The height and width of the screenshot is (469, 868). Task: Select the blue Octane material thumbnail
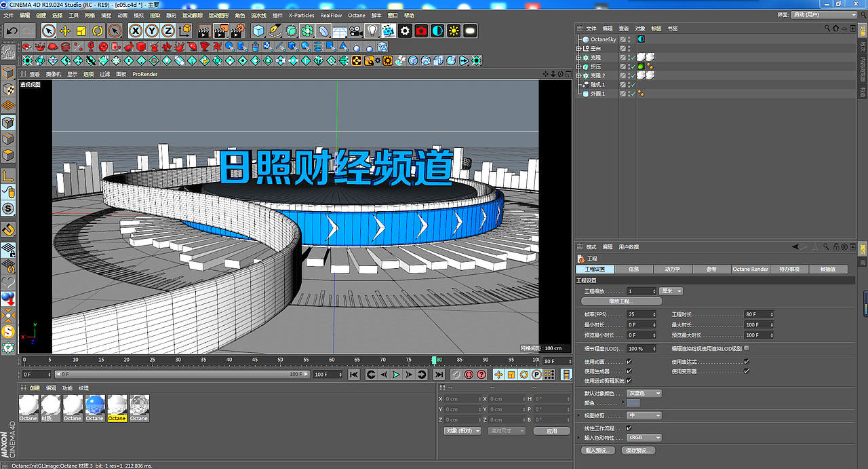(x=95, y=405)
